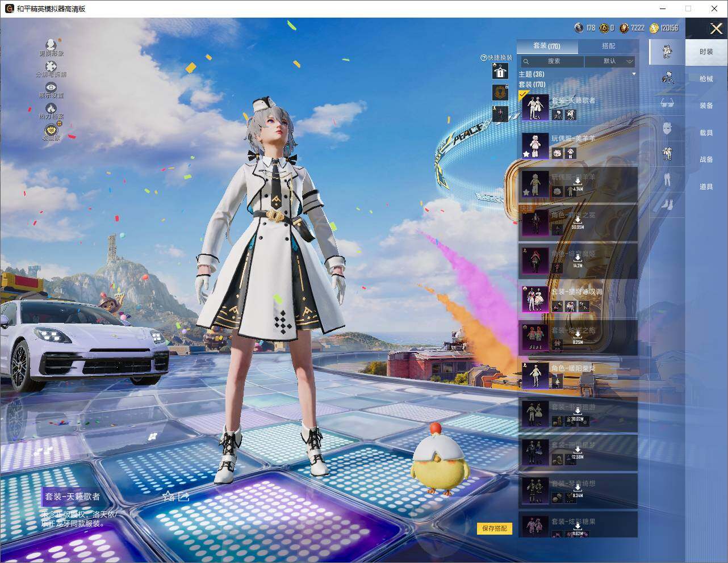
Task: Click the 星穹咏叹调 middle item icon
Action: pyautogui.click(x=571, y=306)
